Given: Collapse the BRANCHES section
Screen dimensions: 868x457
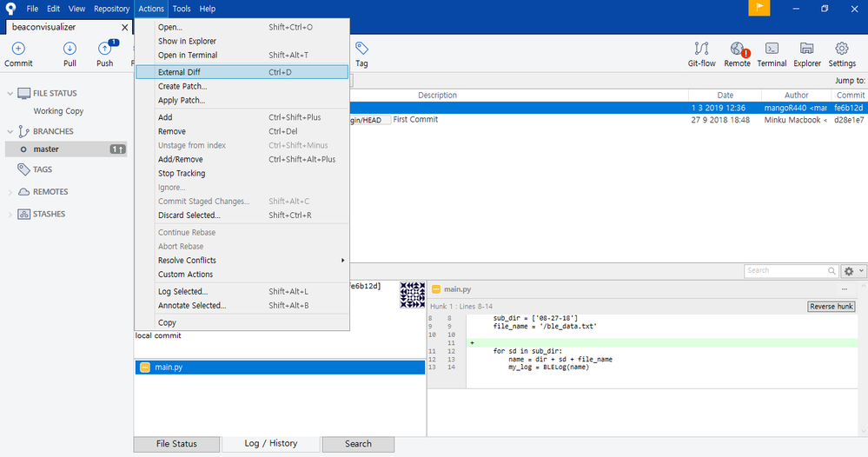Looking at the screenshot, I should [x=10, y=132].
